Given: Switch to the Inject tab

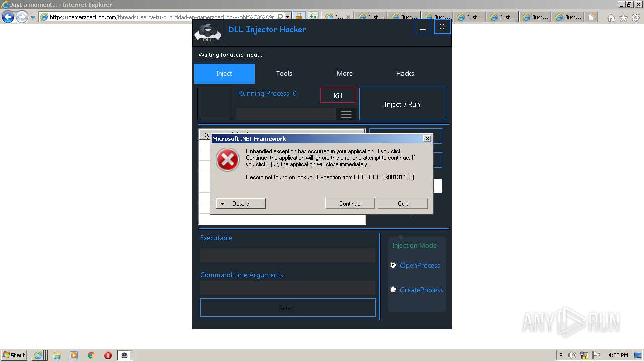Looking at the screenshot, I should pyautogui.click(x=224, y=73).
